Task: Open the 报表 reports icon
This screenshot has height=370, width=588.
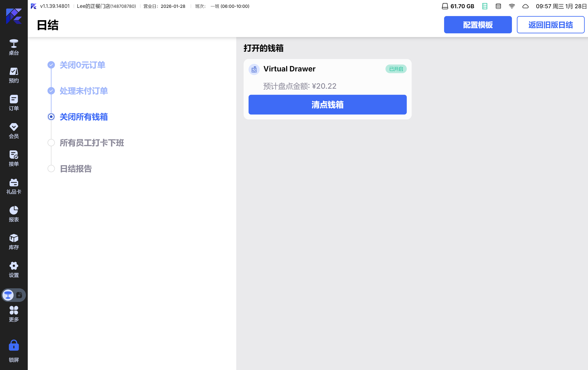Action: [14, 214]
